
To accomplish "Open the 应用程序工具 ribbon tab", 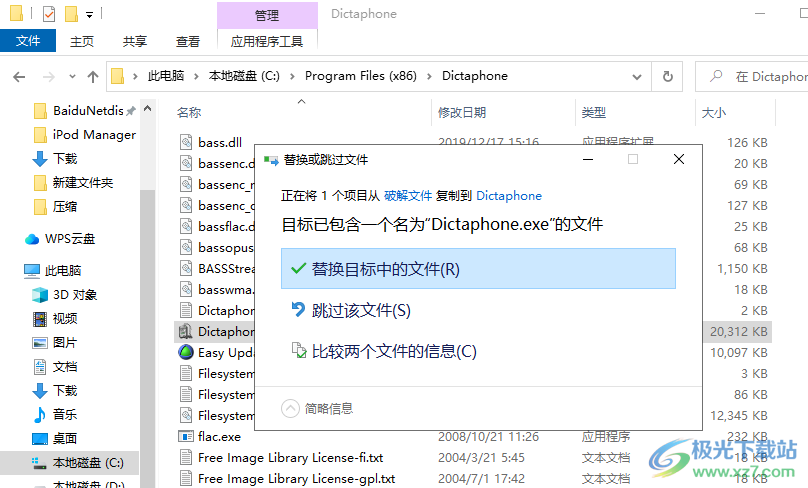I will tap(267, 42).
